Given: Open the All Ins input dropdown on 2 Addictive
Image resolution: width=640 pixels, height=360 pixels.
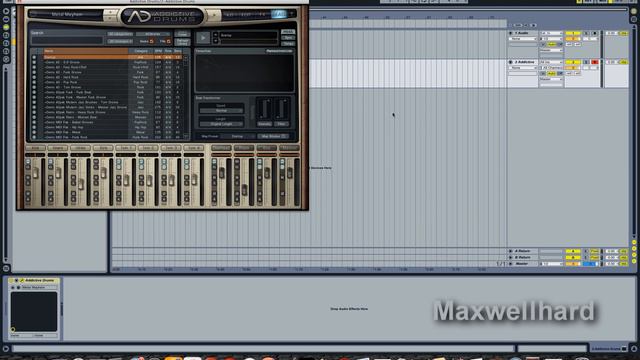Looking at the screenshot, I should (x=551, y=62).
